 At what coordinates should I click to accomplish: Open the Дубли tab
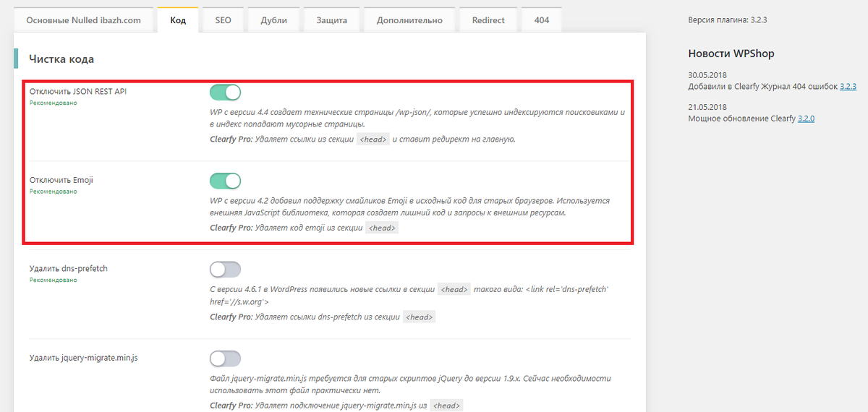coord(273,20)
